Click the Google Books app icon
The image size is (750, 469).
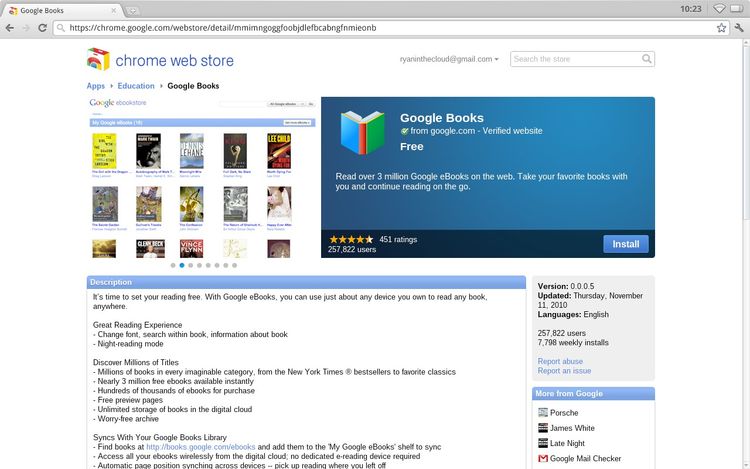[362, 131]
